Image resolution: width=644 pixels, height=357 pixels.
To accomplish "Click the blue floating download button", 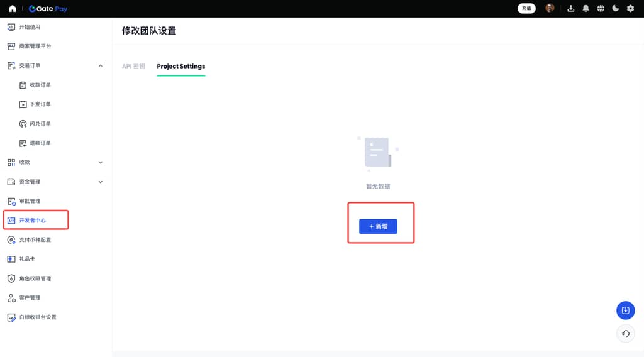I will [x=625, y=310].
